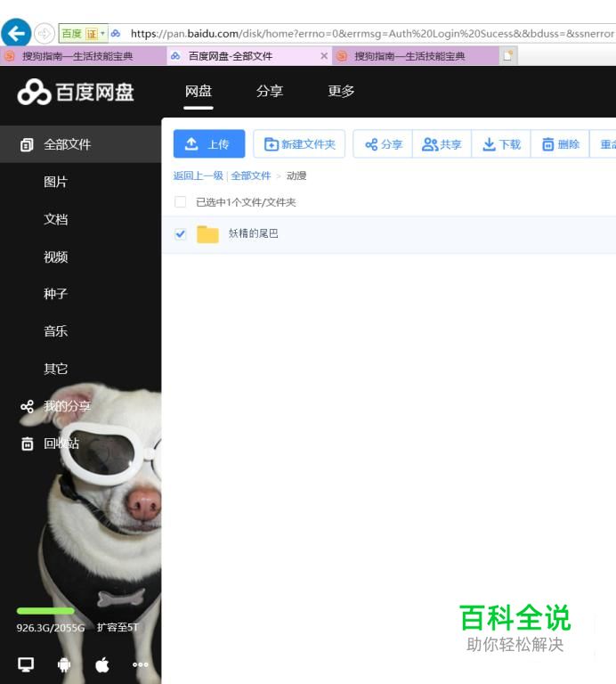Click the 926.3G/2055G storage text

(x=51, y=627)
